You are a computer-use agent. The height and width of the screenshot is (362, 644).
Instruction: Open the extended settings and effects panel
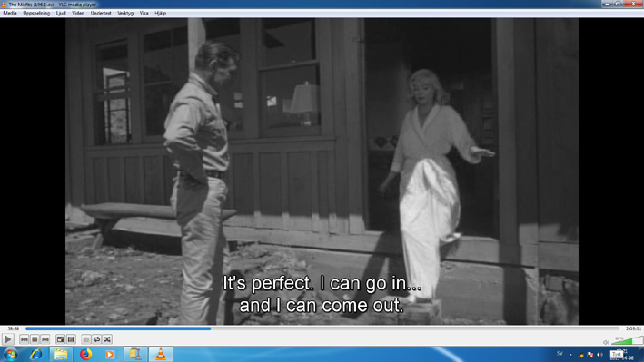pos(71,339)
